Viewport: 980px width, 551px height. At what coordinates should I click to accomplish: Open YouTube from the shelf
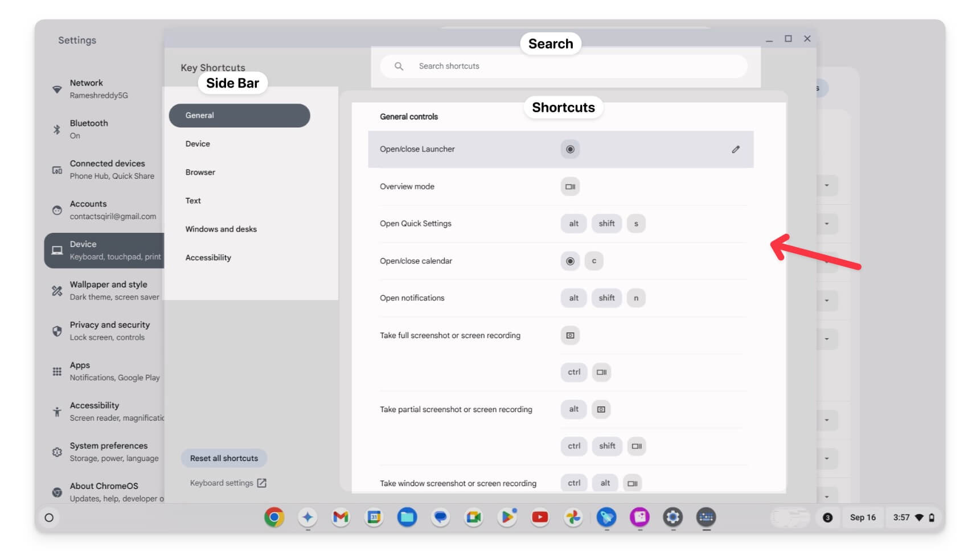point(540,517)
